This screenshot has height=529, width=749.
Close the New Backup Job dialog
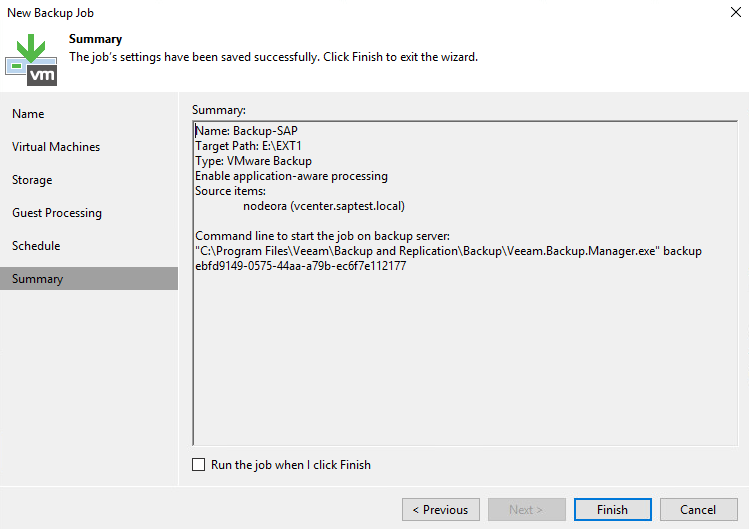pos(736,13)
